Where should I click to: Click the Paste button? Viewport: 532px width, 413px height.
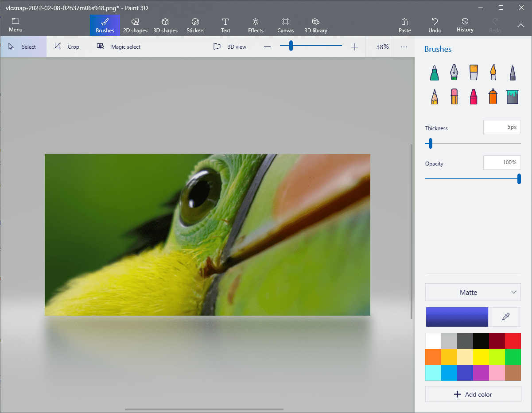(x=405, y=25)
